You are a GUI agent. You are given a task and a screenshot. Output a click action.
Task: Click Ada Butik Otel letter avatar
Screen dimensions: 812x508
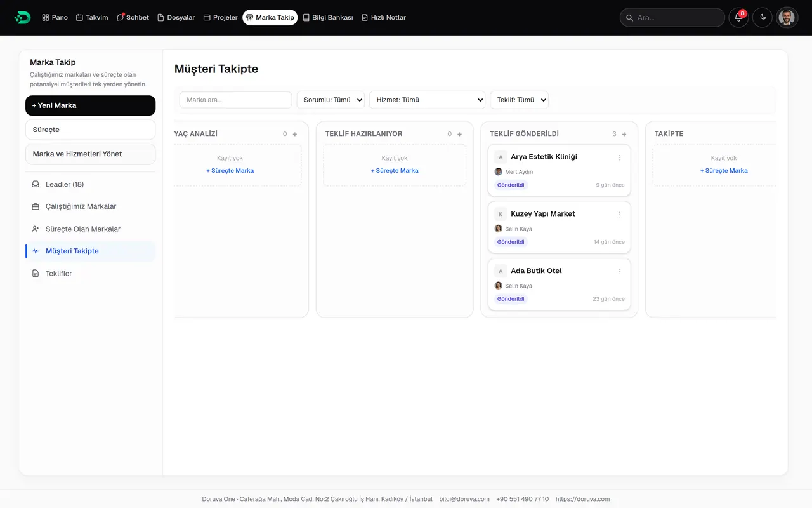501,271
